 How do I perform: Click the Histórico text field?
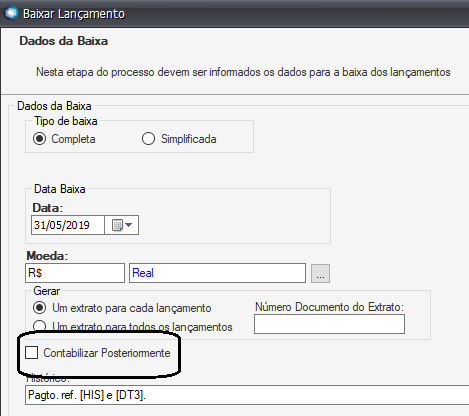coord(247,395)
